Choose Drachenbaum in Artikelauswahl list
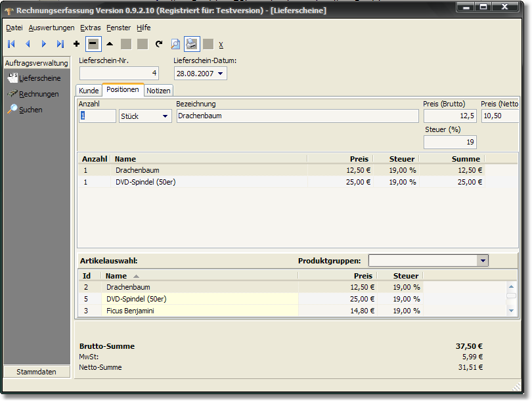This screenshot has height=402, width=532. [x=251, y=287]
